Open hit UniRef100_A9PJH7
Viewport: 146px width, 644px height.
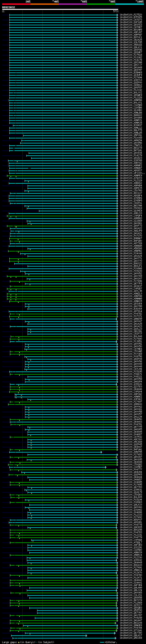131,32
